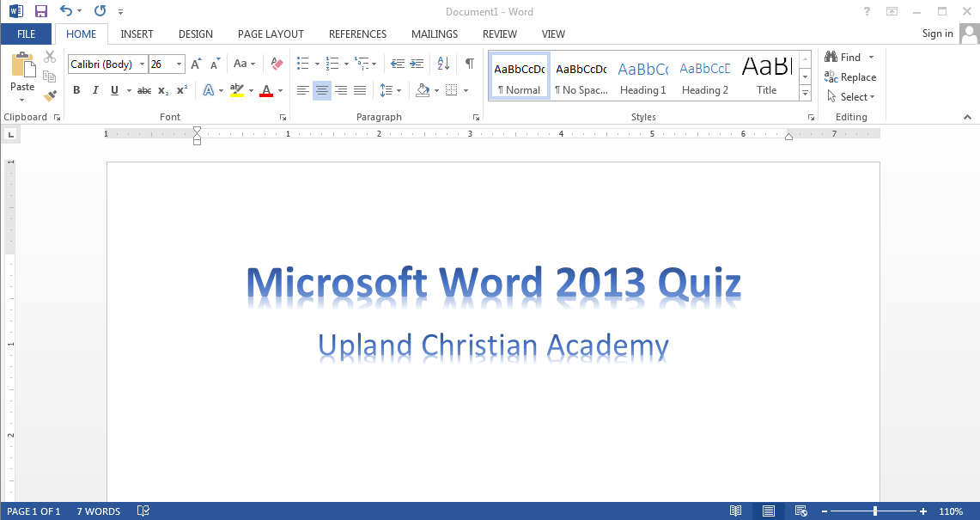980x520 pixels.
Task: Select Print Layout view in status bar
Action: tap(768, 511)
